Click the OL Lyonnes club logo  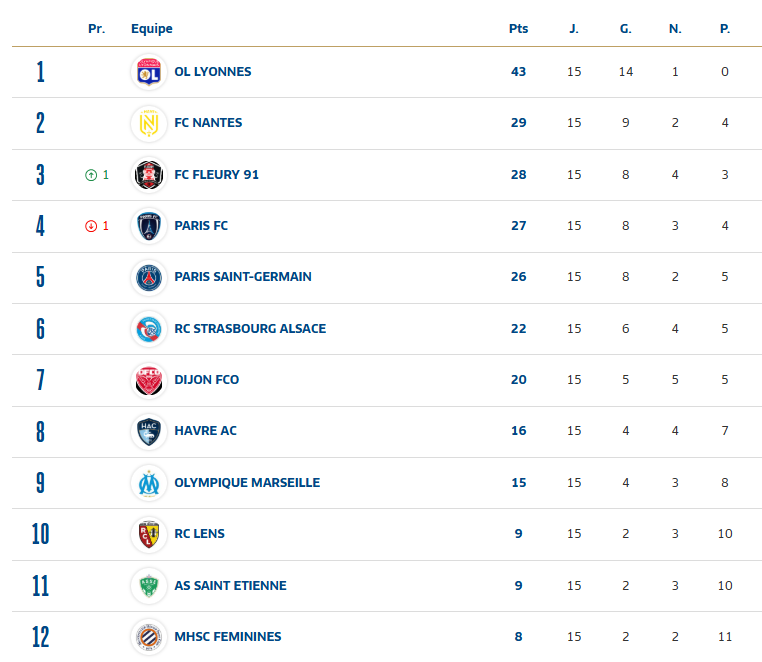pos(149,72)
